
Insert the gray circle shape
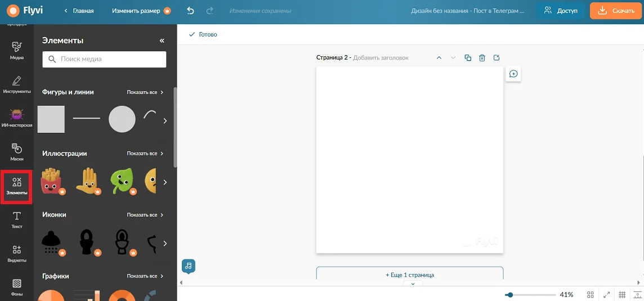(x=122, y=119)
